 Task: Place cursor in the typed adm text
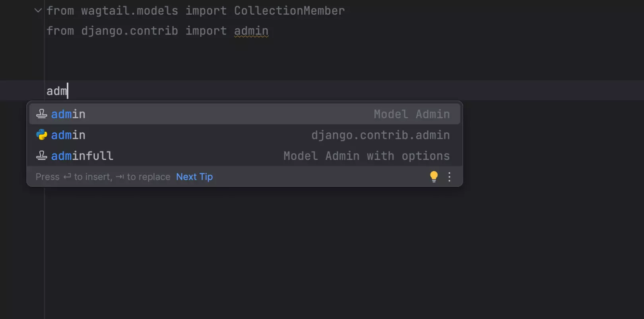tap(57, 91)
